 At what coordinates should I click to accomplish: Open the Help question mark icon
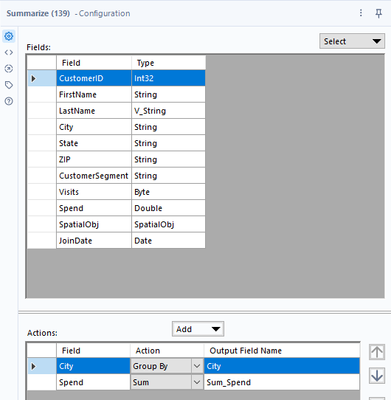[9, 101]
